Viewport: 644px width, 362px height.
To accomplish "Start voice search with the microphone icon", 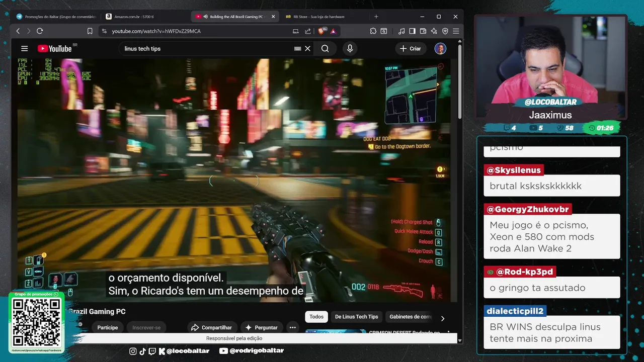I will [x=350, y=49].
